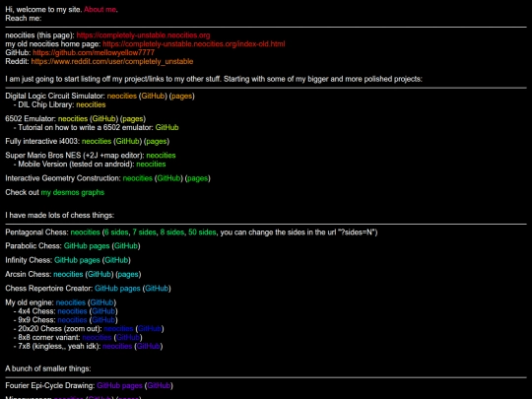Open 20x20 Chess neocities link
The width and height of the screenshot is (532, 399).
[x=118, y=329]
